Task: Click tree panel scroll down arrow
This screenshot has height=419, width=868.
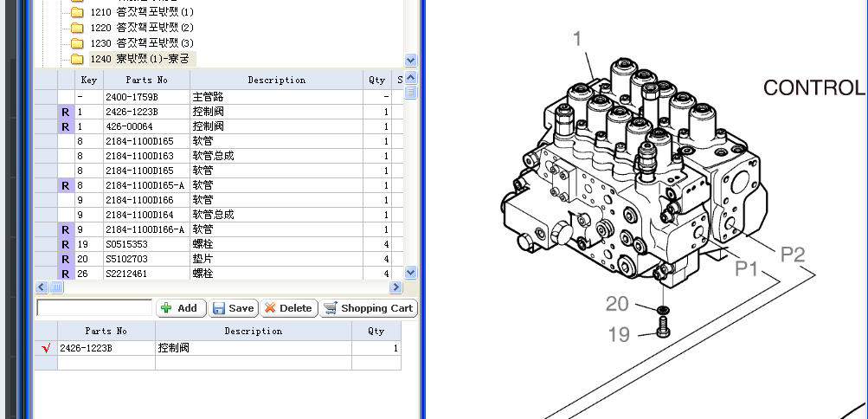Action: 410,61
